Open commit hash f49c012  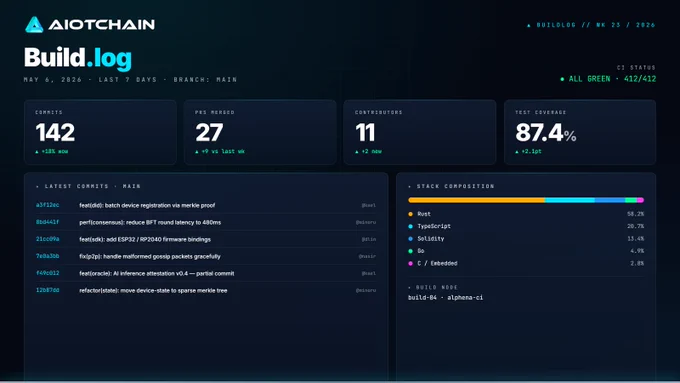tap(48, 273)
